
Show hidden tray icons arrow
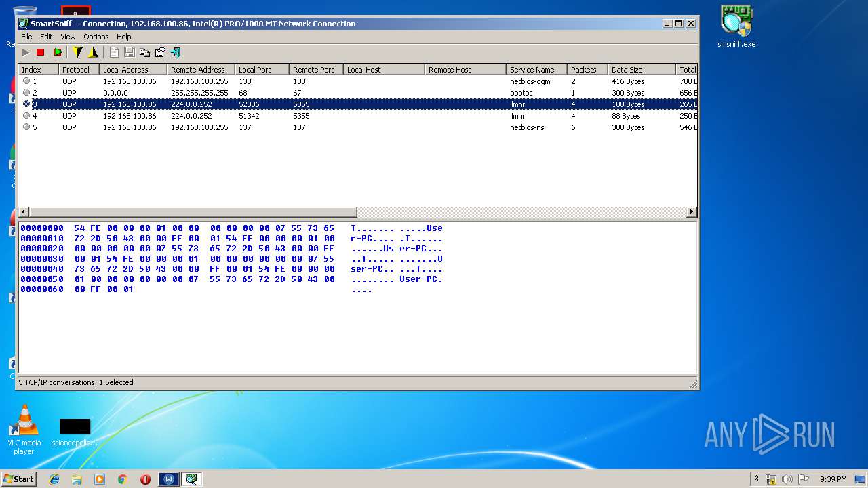click(756, 479)
